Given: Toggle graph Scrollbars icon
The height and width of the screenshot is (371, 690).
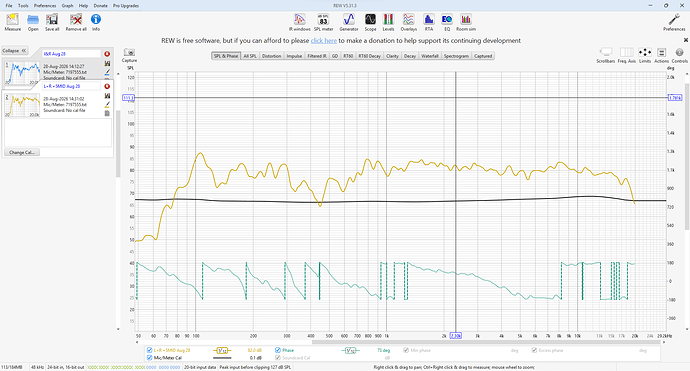Looking at the screenshot, I should (x=606, y=55).
